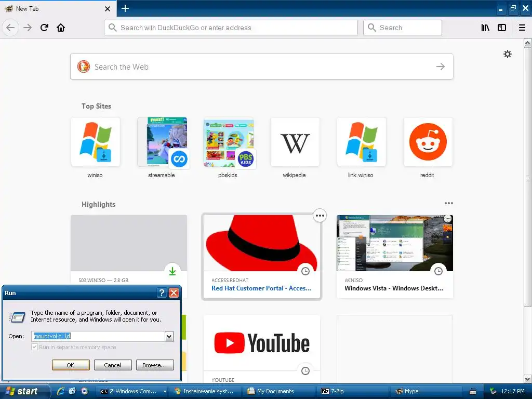Open the Library bookshelf icon
Image resolution: width=532 pixels, height=399 pixels.
486,28
